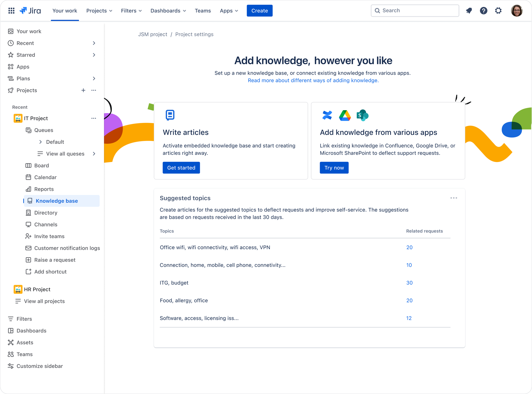Image resolution: width=532 pixels, height=394 pixels.
Task: Open Your work in the sidebar
Action: tap(24, 31)
